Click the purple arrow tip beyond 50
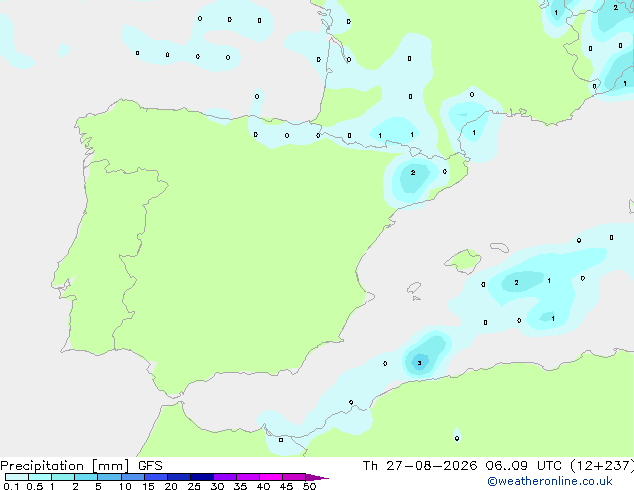Screen dimensions: 634x490 coord(317,477)
